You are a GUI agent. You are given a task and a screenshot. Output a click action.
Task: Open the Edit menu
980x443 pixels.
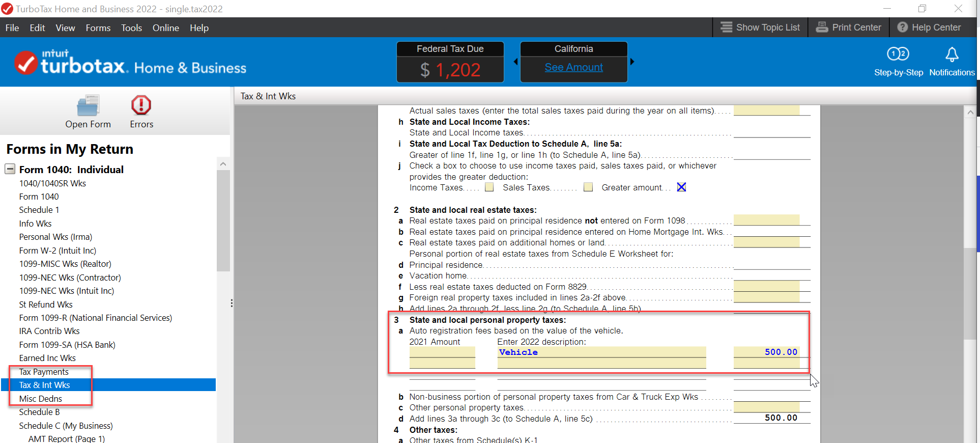click(x=37, y=28)
